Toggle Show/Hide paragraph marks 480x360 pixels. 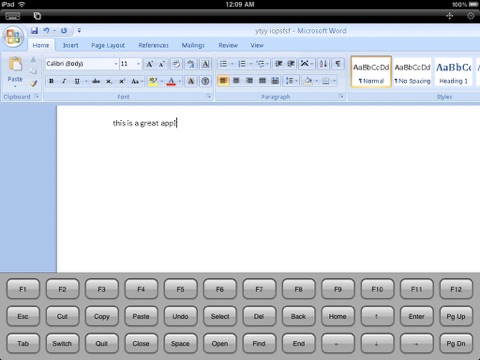[338, 64]
